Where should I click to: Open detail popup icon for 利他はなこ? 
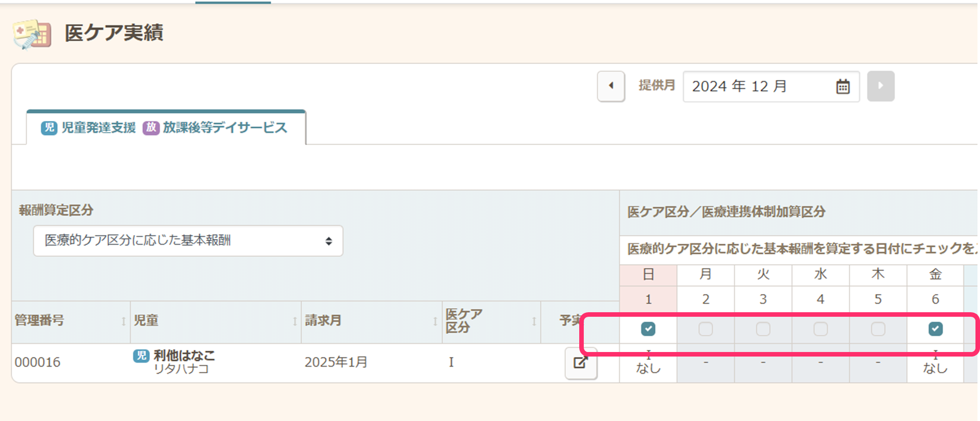point(581,363)
